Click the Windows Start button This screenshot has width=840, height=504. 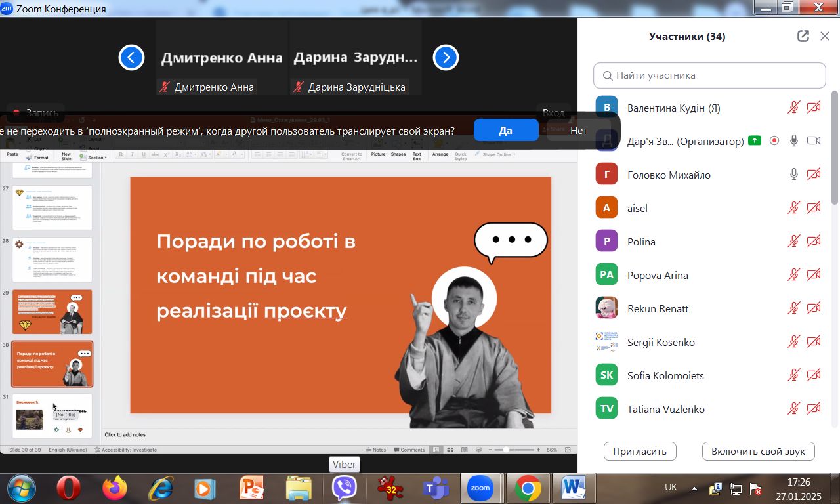point(23,488)
